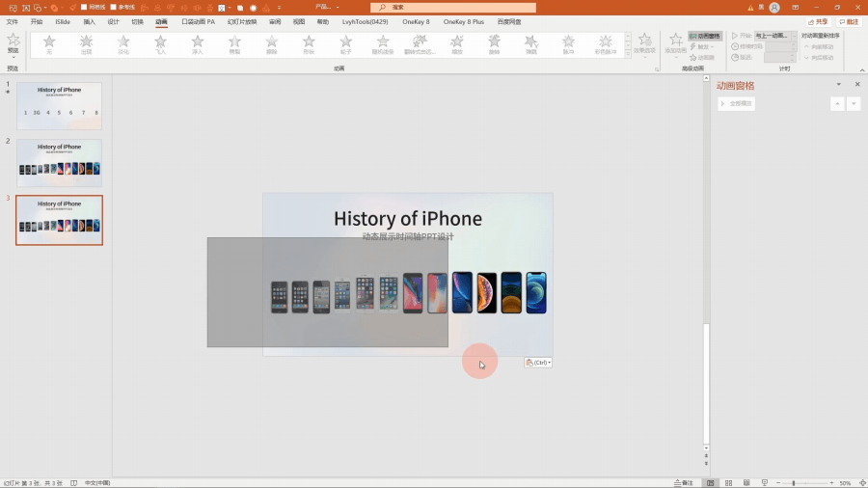Click the 共享 (Share) button

[x=818, y=21]
